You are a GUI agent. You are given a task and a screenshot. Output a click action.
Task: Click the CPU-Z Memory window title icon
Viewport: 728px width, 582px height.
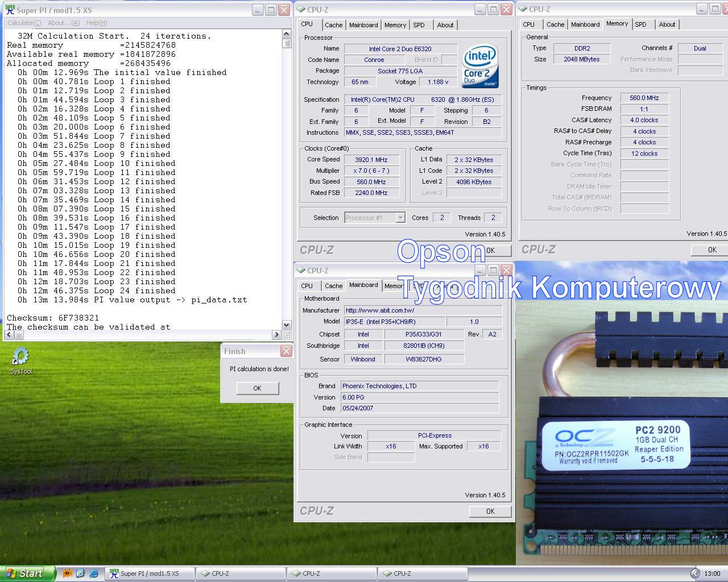pos(523,9)
